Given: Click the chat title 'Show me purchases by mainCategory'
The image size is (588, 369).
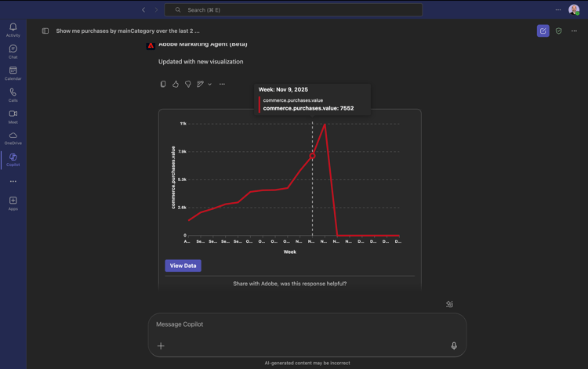Looking at the screenshot, I should (128, 31).
